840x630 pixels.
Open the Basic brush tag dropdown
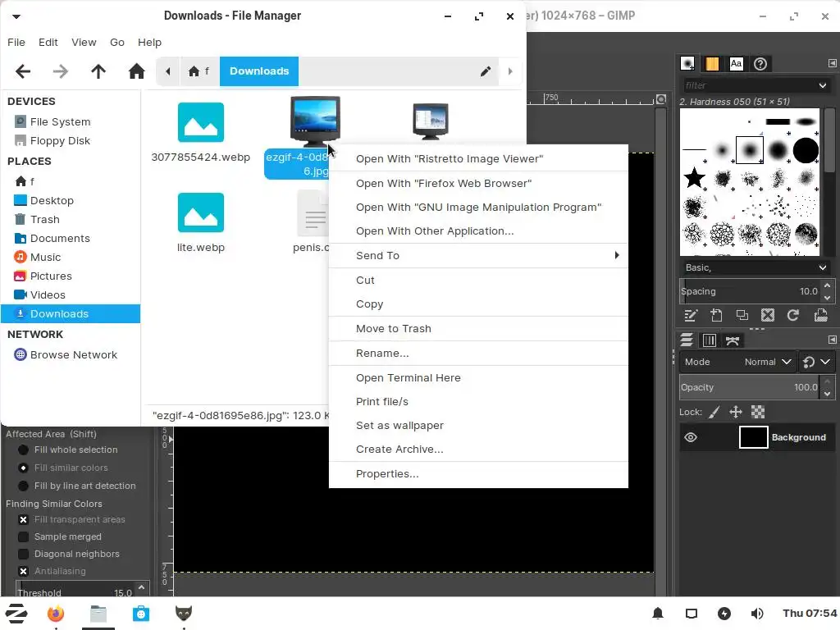822,267
